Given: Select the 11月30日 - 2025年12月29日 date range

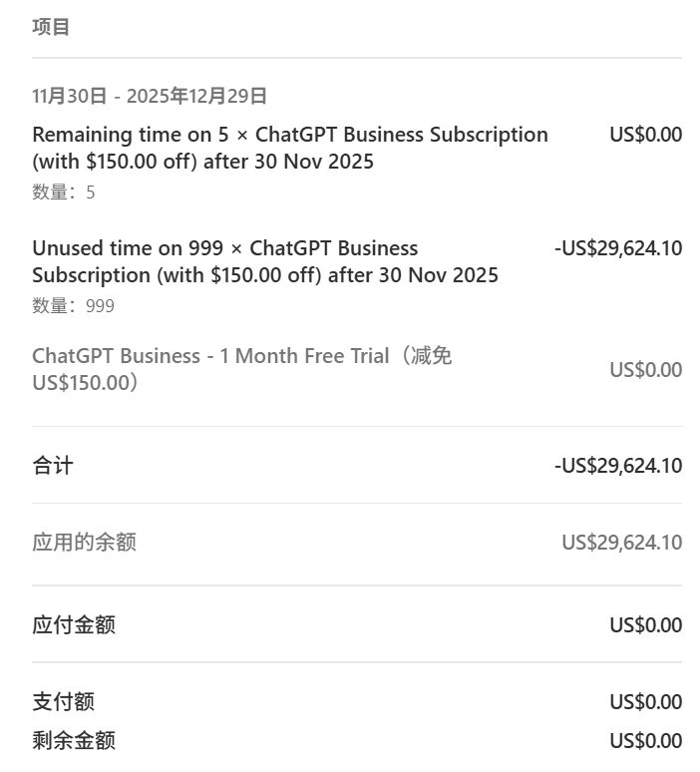Looking at the screenshot, I should [150, 96].
